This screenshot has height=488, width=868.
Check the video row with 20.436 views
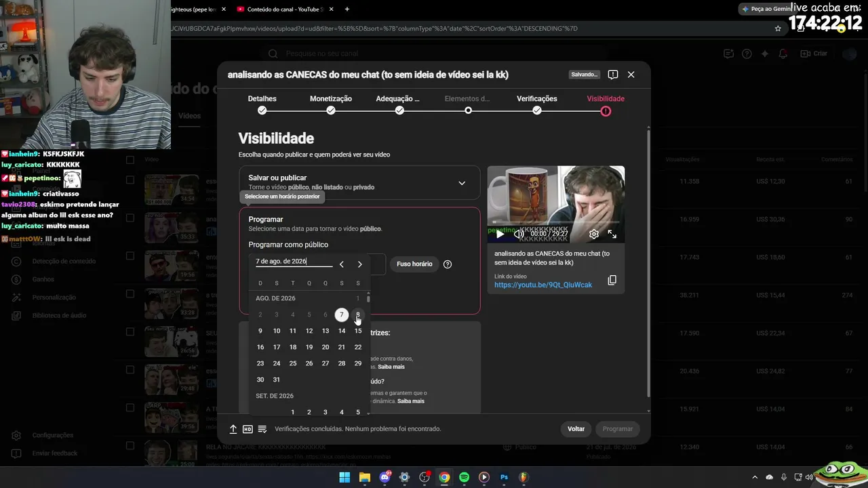130,370
